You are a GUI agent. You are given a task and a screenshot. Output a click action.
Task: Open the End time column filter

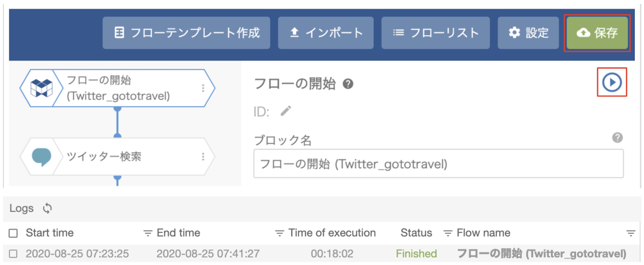(x=279, y=233)
